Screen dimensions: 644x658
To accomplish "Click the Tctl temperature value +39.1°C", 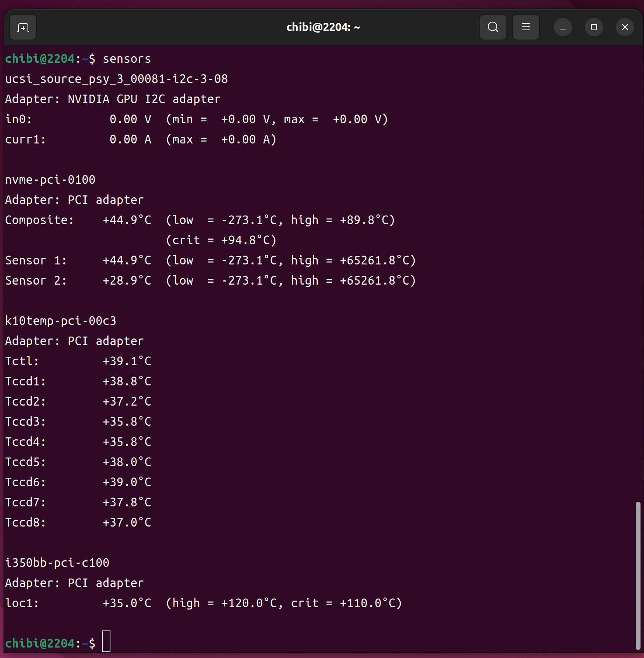I will point(127,361).
